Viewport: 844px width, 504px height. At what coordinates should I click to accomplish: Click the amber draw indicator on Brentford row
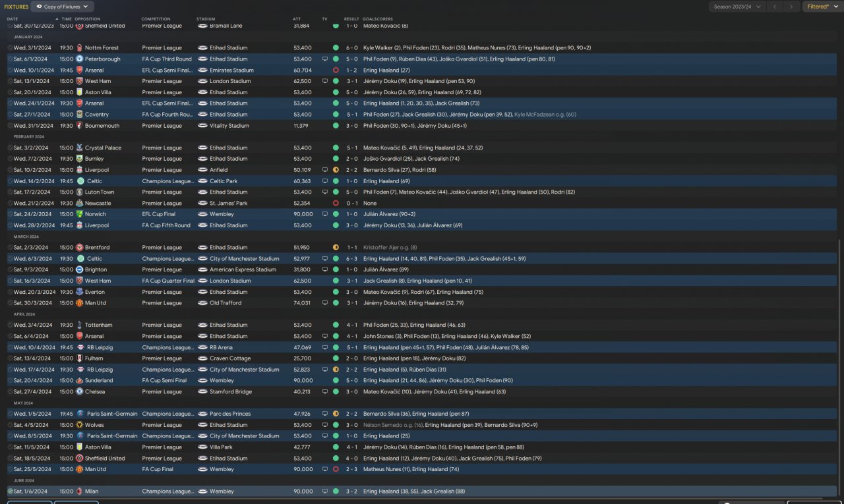coord(336,248)
